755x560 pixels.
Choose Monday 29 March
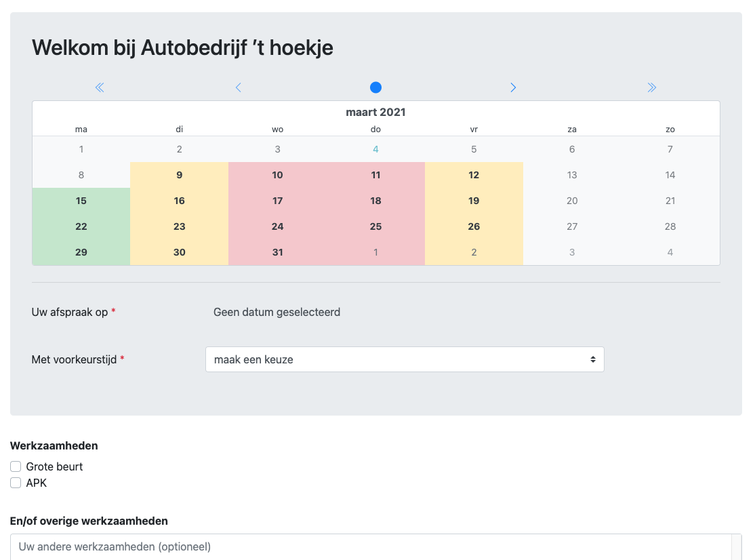(81, 252)
